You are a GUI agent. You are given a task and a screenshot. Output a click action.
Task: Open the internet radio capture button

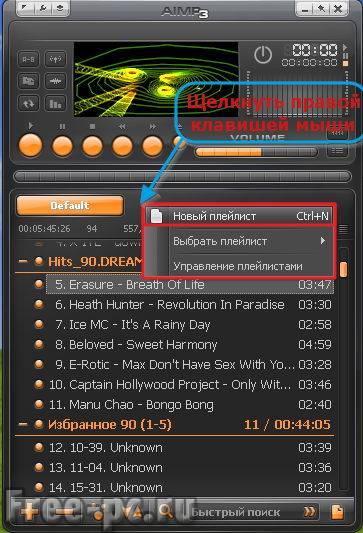[55, 59]
